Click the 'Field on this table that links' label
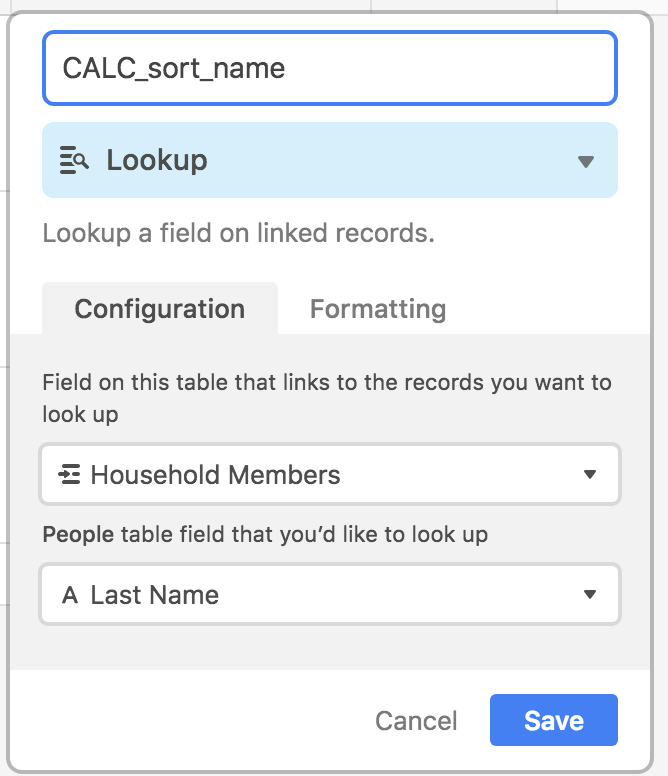The height and width of the screenshot is (776, 668). (327, 398)
